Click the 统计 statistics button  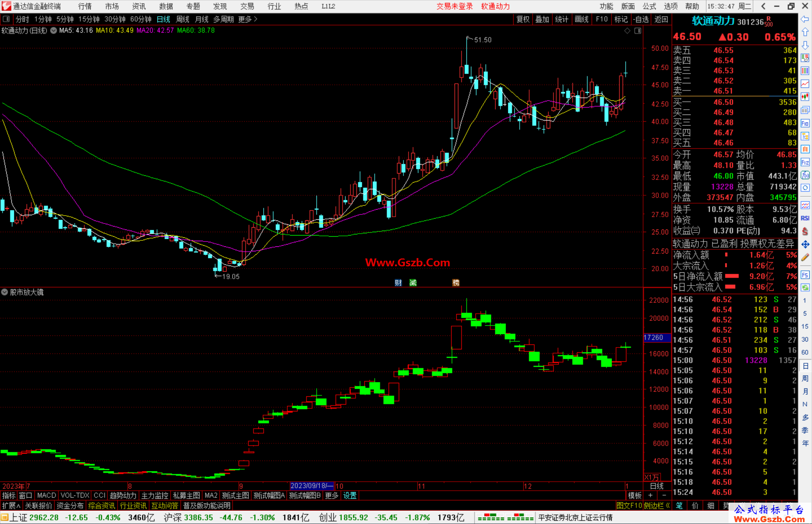(562, 19)
